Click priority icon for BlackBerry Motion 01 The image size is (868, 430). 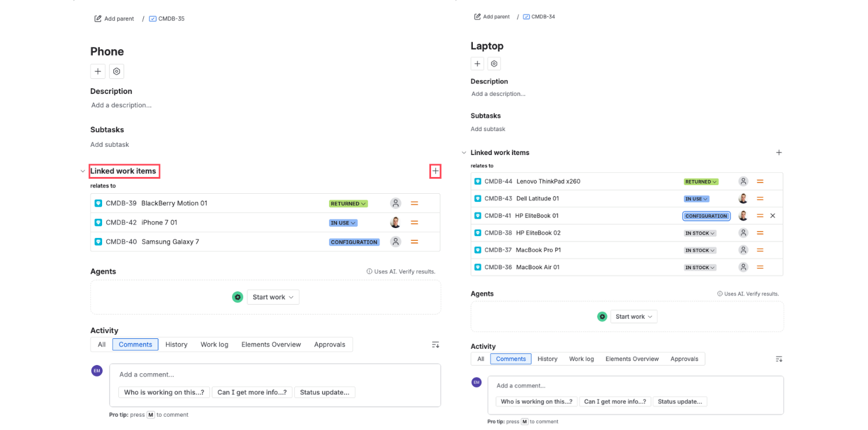(x=414, y=204)
